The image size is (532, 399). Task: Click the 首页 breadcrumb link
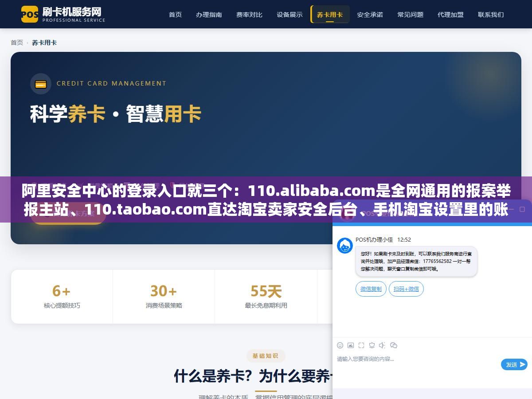(17, 43)
